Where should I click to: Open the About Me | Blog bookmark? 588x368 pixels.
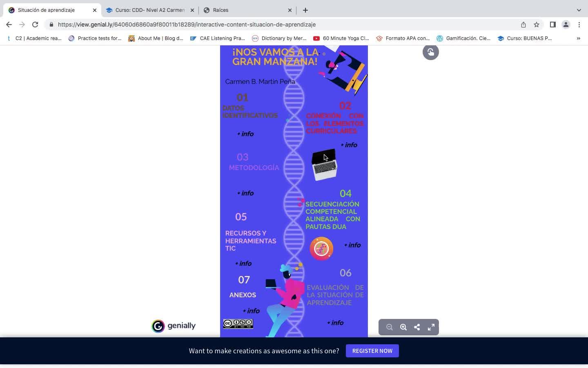[x=156, y=38]
